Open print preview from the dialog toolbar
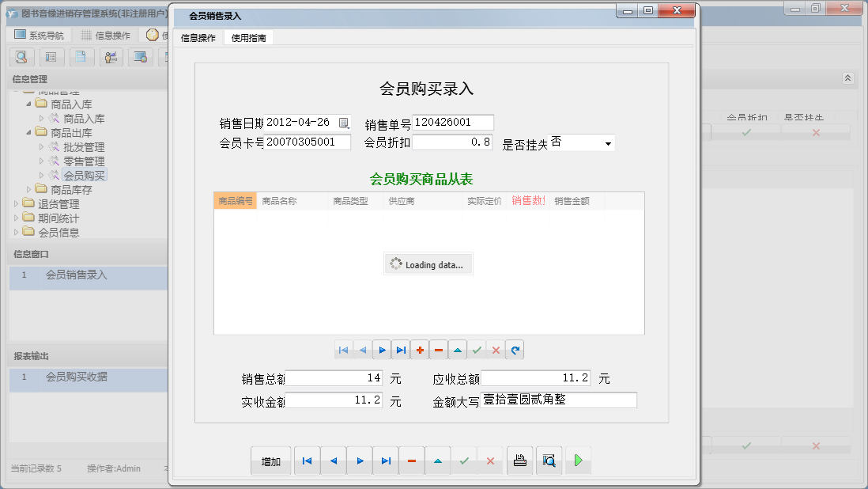 pos(549,460)
